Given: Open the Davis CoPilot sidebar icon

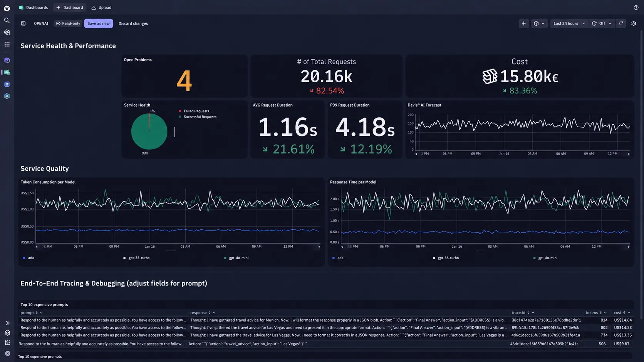Looking at the screenshot, I should coord(7,32).
